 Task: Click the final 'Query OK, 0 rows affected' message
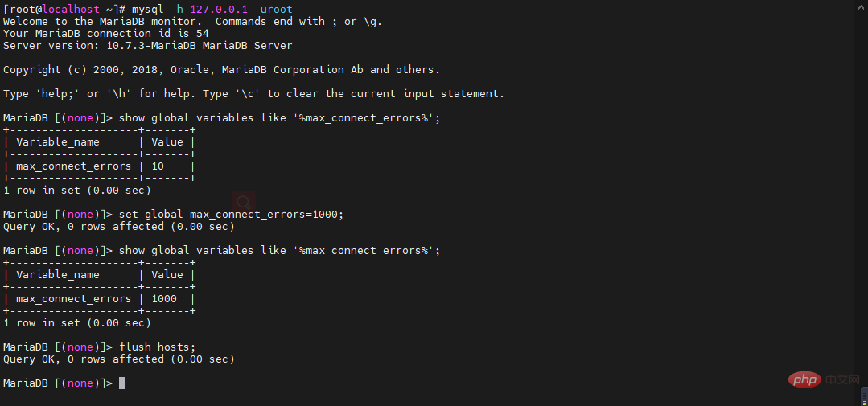[x=119, y=359]
